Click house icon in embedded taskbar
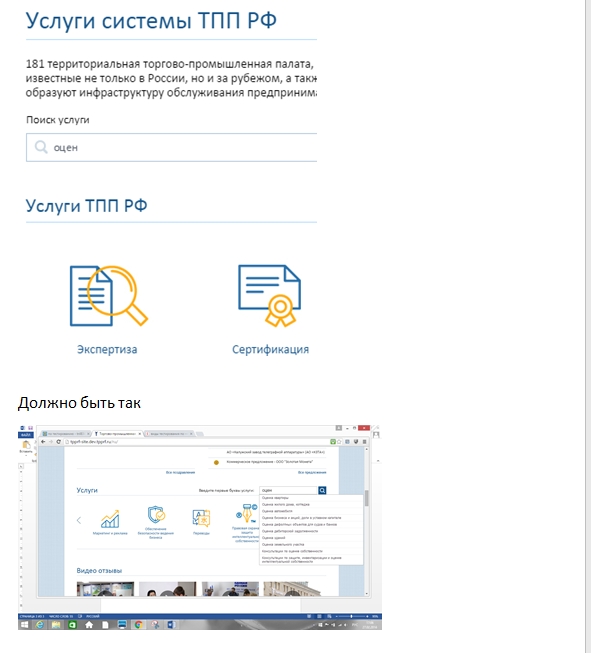Image resolution: width=591 pixels, height=653 pixels. coord(89,625)
